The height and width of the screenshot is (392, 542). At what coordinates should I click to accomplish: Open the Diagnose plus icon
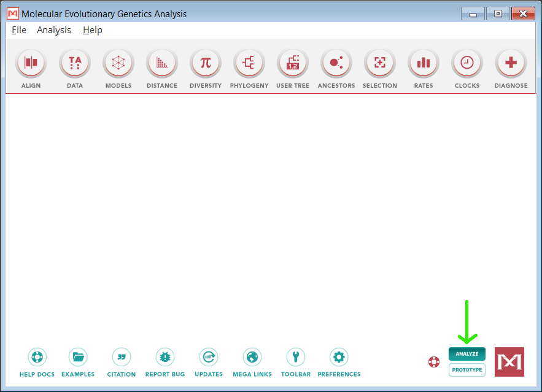click(511, 63)
